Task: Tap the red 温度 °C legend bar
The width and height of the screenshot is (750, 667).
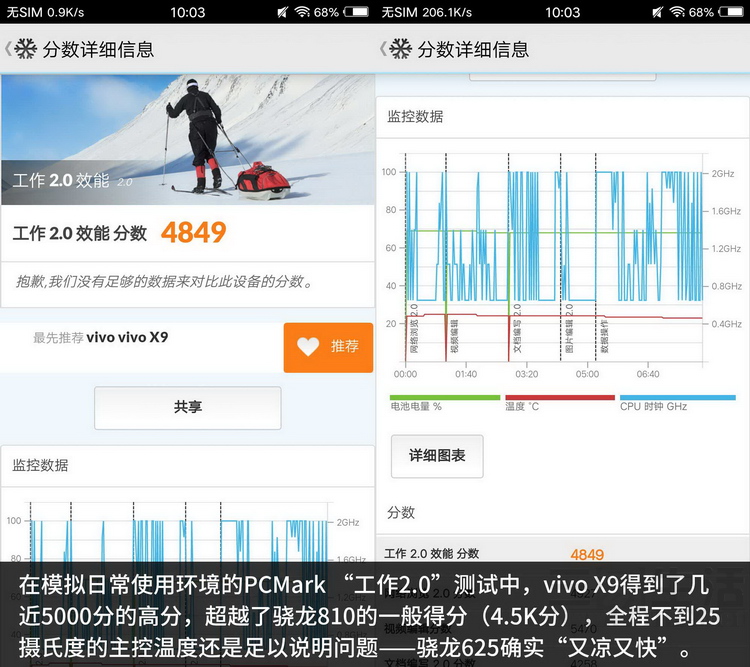Action: (x=560, y=398)
